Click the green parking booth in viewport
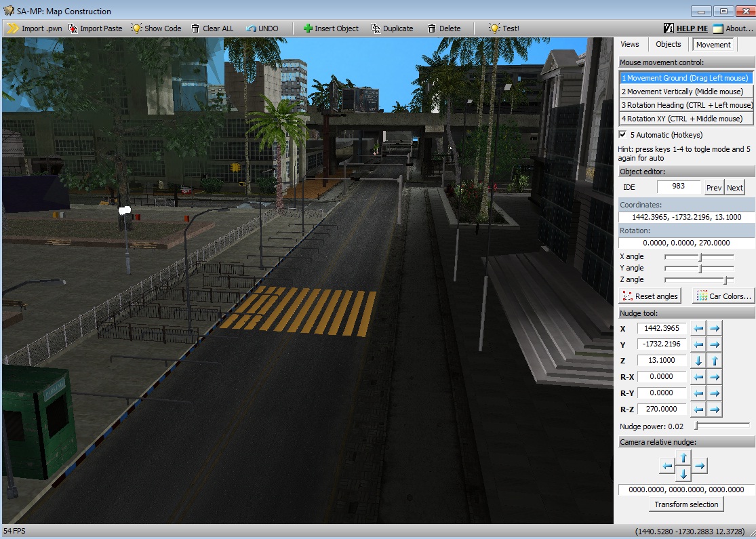 (39, 422)
